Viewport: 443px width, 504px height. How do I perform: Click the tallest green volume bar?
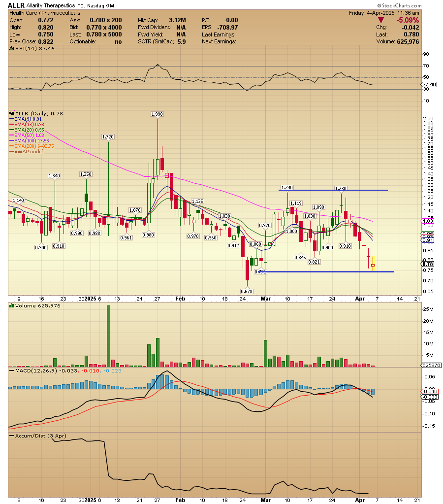pos(109,336)
